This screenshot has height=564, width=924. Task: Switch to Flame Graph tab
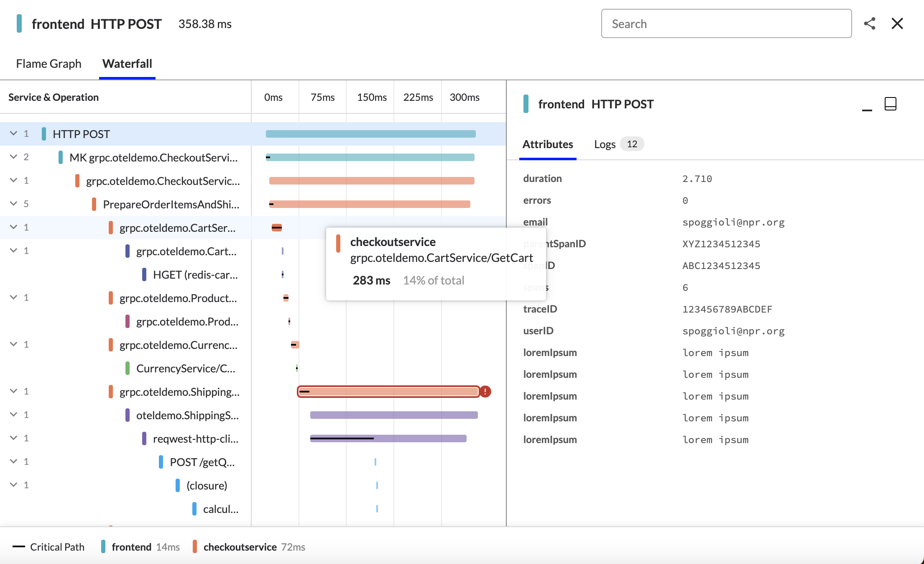[48, 64]
